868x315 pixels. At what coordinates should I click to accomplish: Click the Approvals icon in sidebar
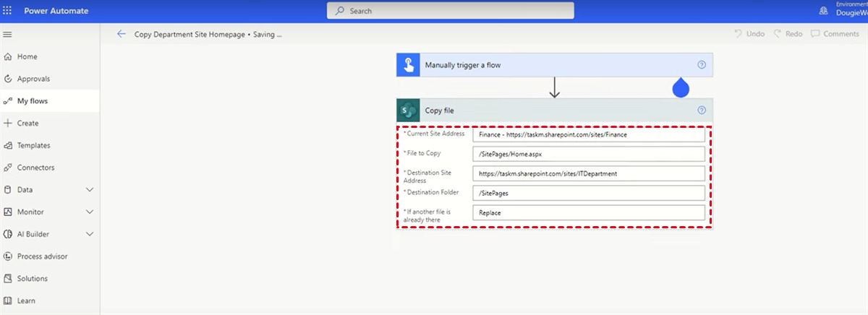8,79
